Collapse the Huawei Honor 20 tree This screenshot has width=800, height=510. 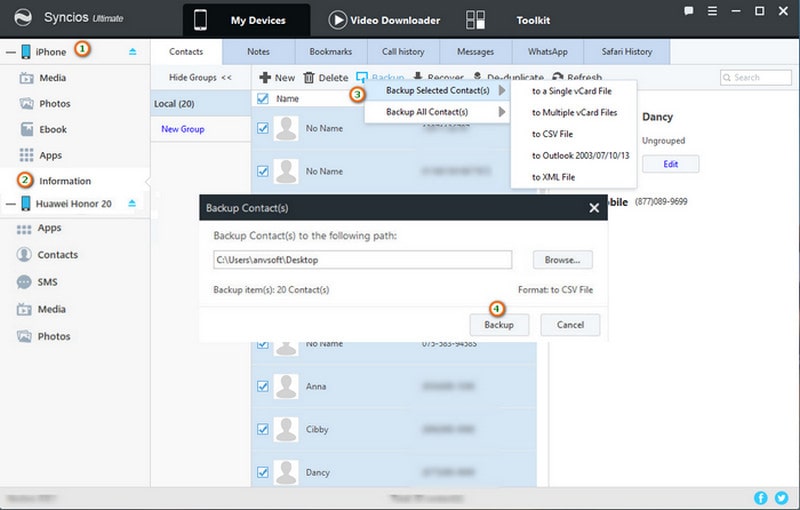[x=10, y=204]
